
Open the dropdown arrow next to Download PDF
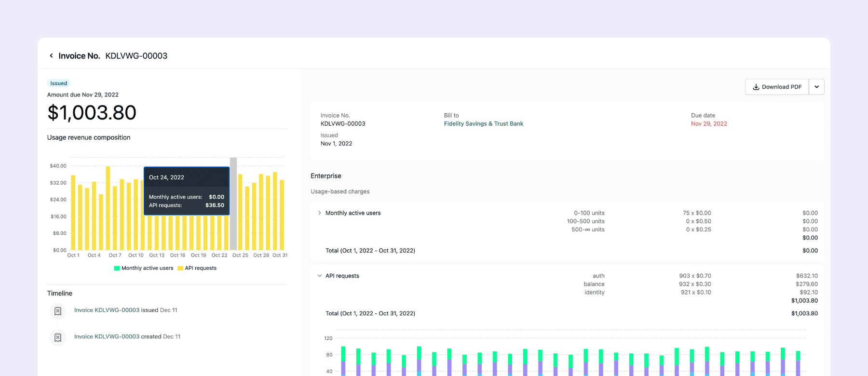coord(817,87)
